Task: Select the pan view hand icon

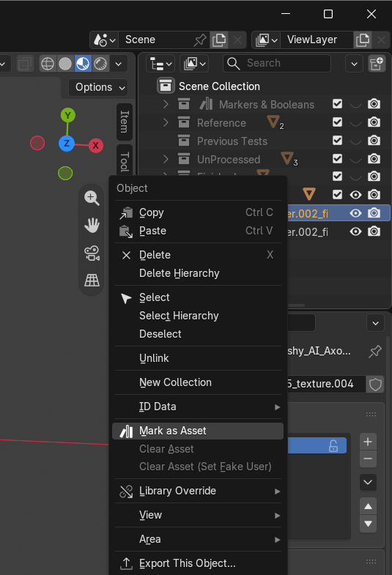Action: coord(92,225)
